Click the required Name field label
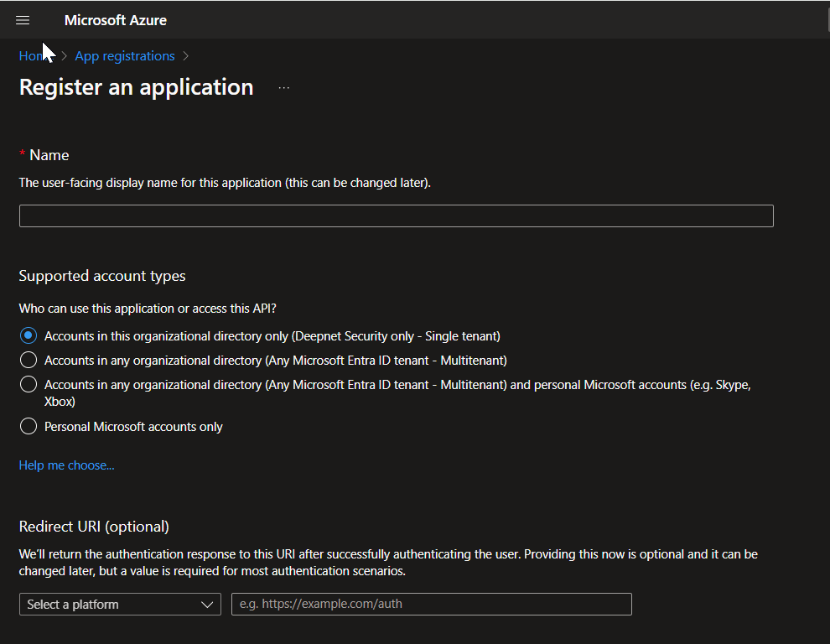This screenshot has width=830, height=644. pos(49,155)
